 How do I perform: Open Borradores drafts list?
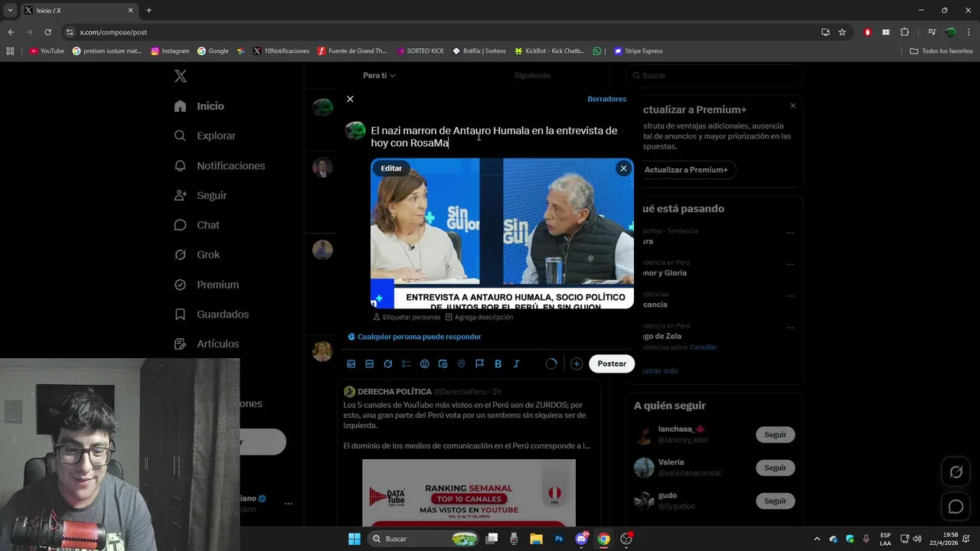pyautogui.click(x=606, y=99)
